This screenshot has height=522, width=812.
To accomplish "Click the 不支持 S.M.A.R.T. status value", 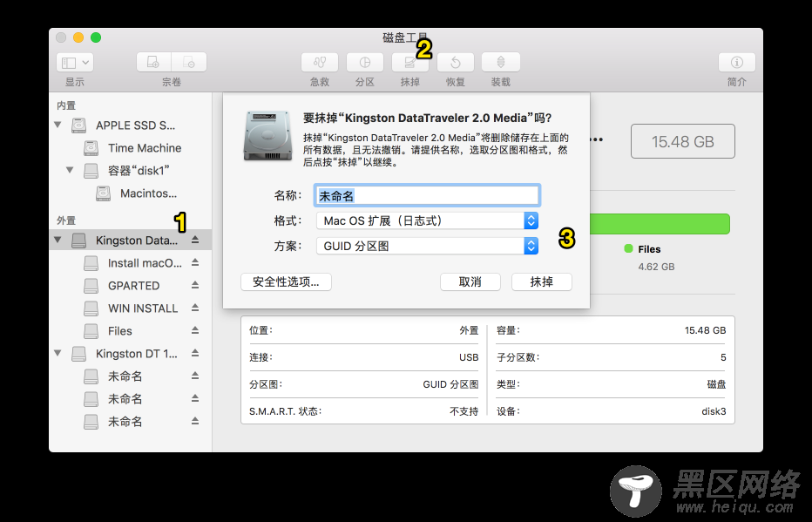I will tap(464, 411).
